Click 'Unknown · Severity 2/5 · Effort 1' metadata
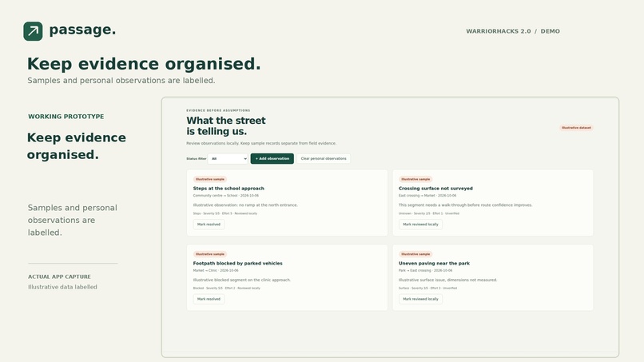 (x=421, y=213)
